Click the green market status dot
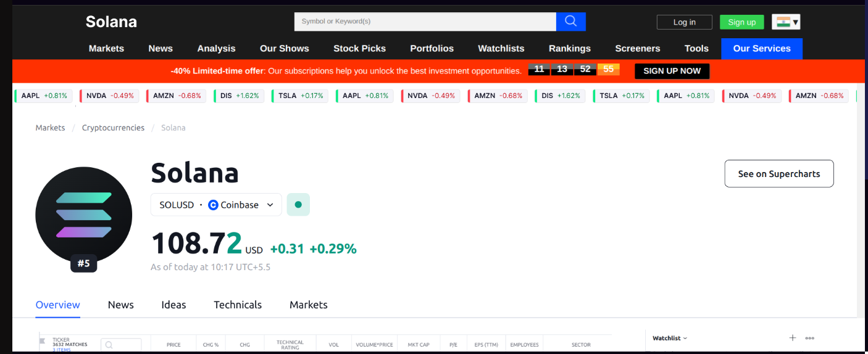868x354 pixels. click(x=298, y=205)
